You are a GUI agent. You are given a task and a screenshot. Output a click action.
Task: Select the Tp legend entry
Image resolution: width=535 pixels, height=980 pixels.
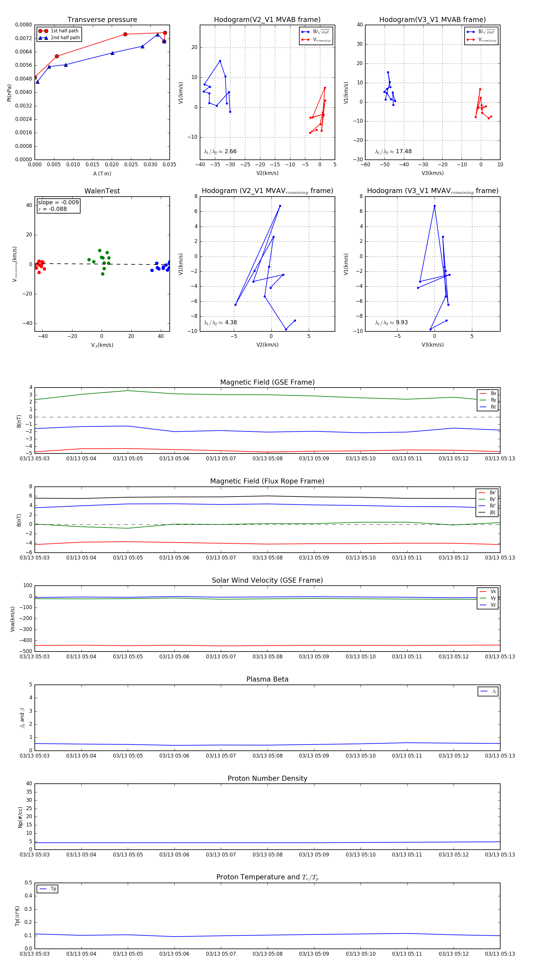pyautogui.click(x=48, y=889)
